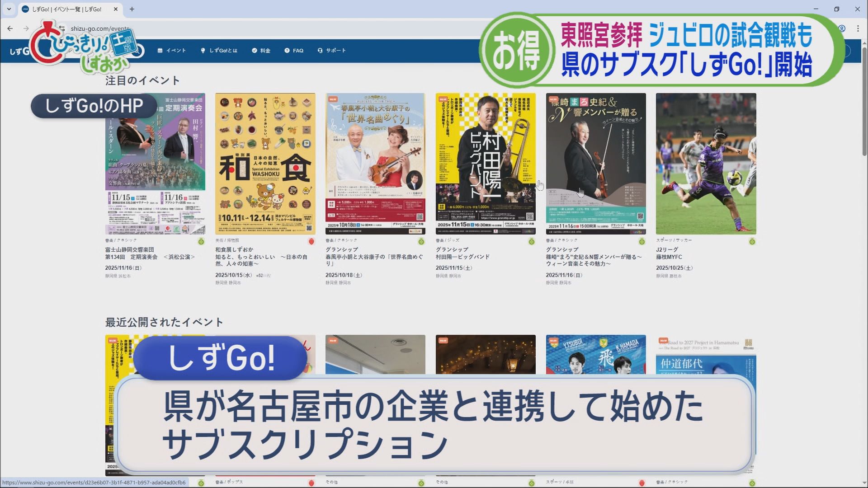Screen dimensions: 868x488
Task: Open the 和食 WASHOKU exhibition poster
Action: pos(265,164)
